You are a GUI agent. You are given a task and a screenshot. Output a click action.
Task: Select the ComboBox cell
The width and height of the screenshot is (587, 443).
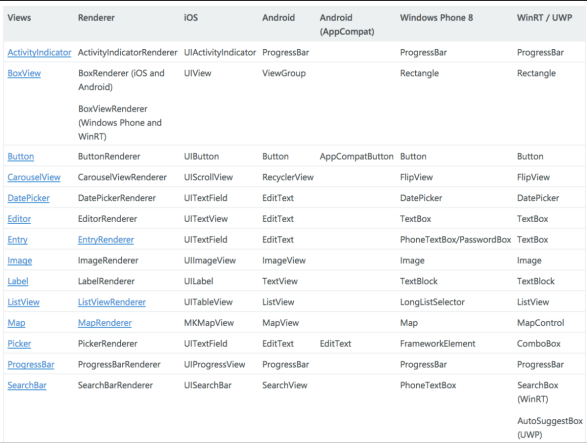(539, 344)
